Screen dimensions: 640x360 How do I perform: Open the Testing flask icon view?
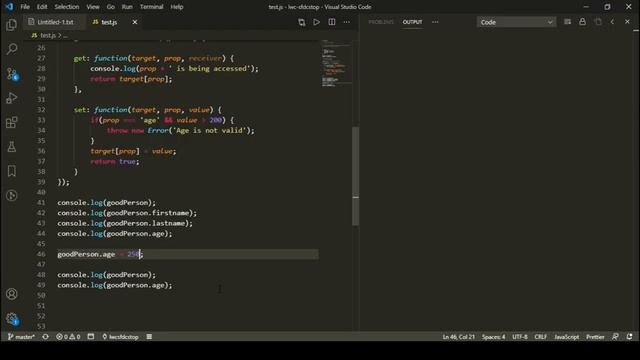click(x=11, y=147)
